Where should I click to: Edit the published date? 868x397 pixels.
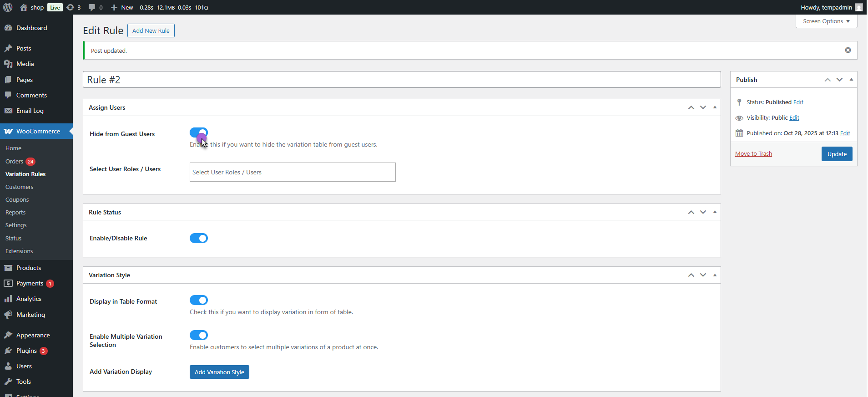click(x=845, y=133)
